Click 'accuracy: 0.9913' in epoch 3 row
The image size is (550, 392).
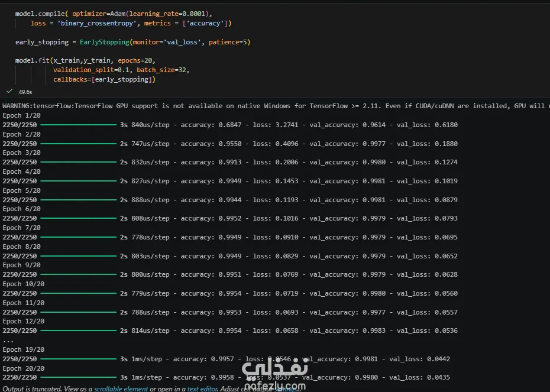tap(211, 163)
